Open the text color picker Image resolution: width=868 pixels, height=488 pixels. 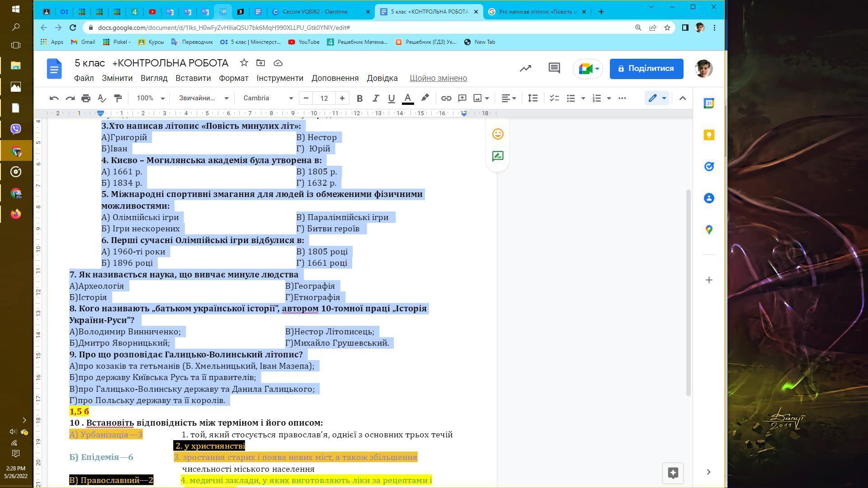pos(408,98)
